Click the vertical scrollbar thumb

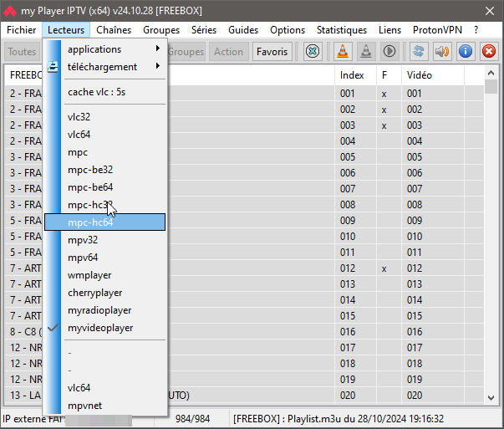coord(491,87)
